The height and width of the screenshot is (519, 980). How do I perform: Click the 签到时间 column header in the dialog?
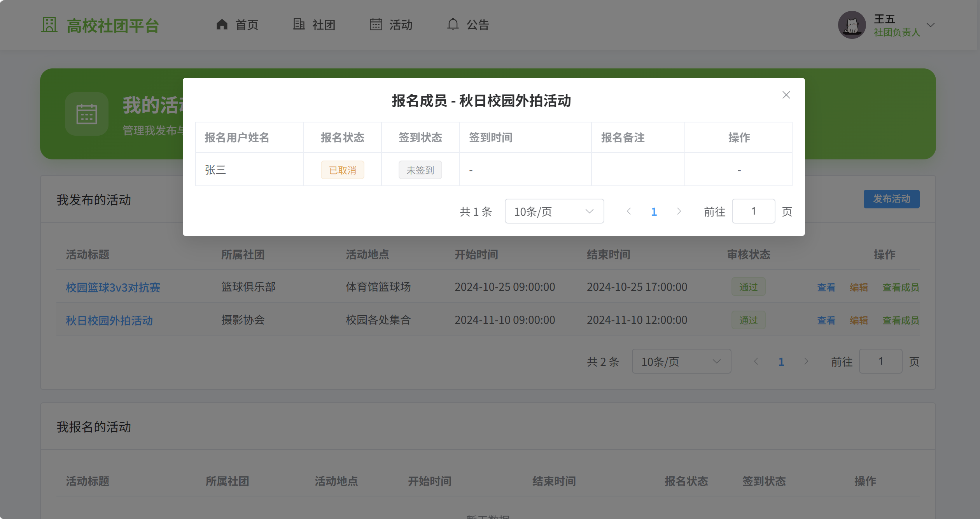pyautogui.click(x=490, y=137)
